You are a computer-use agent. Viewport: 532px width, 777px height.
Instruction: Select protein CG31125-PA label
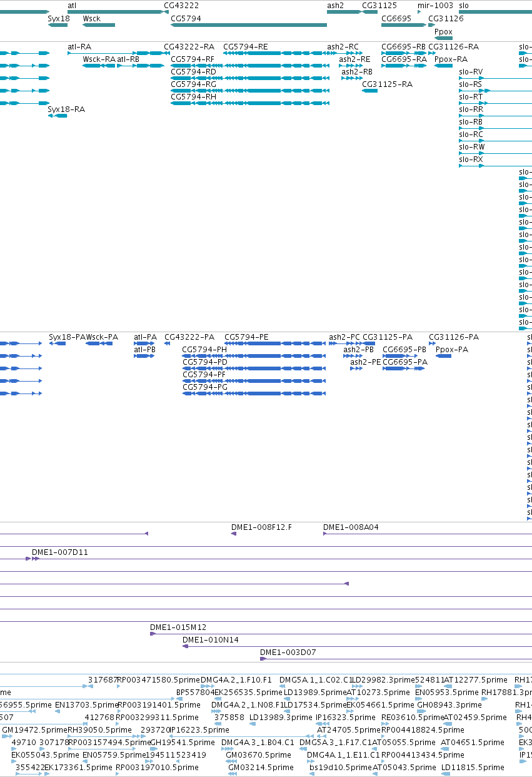(x=388, y=337)
